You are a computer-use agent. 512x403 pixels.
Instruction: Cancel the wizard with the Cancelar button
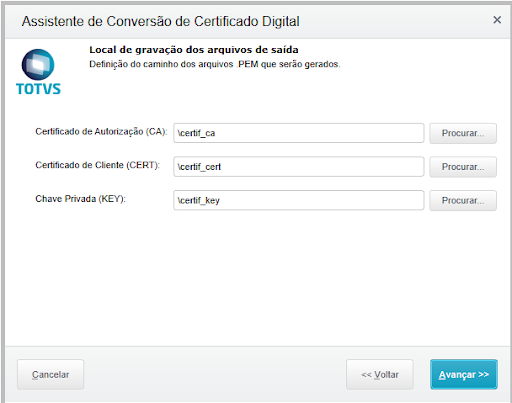pyautogui.click(x=50, y=374)
